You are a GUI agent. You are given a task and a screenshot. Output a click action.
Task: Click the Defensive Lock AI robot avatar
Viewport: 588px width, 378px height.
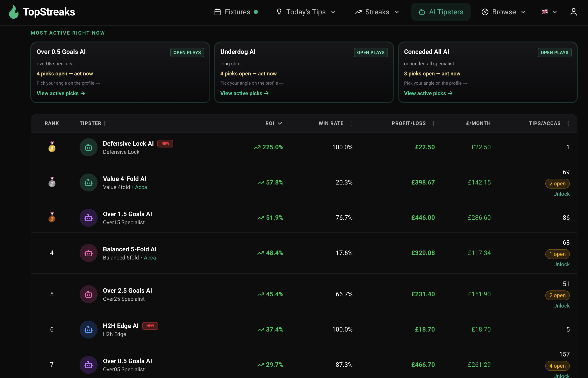(88, 147)
